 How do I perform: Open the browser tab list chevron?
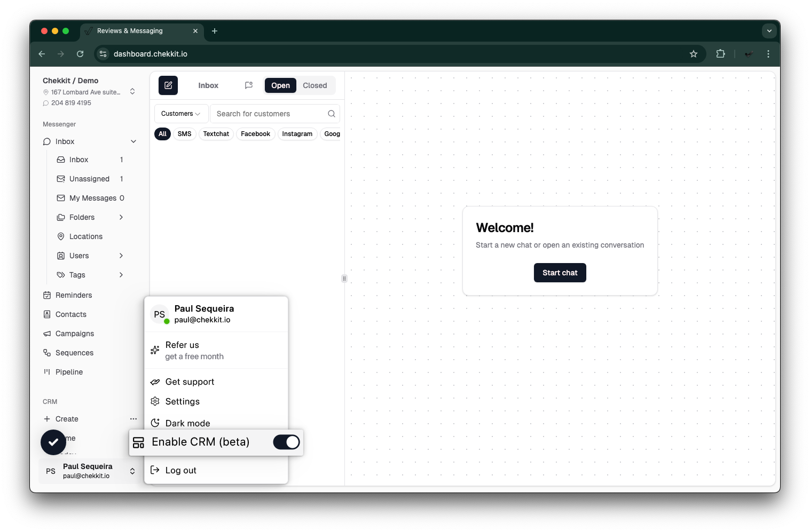click(x=769, y=31)
